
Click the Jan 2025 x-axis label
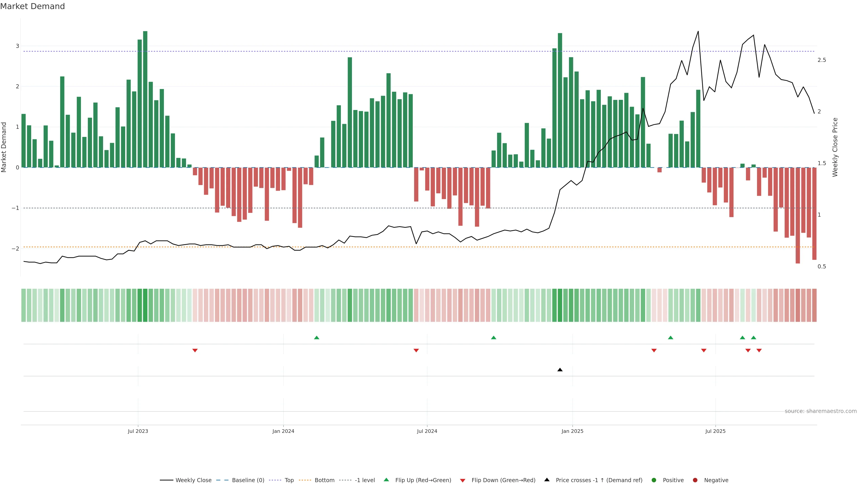pyautogui.click(x=572, y=431)
